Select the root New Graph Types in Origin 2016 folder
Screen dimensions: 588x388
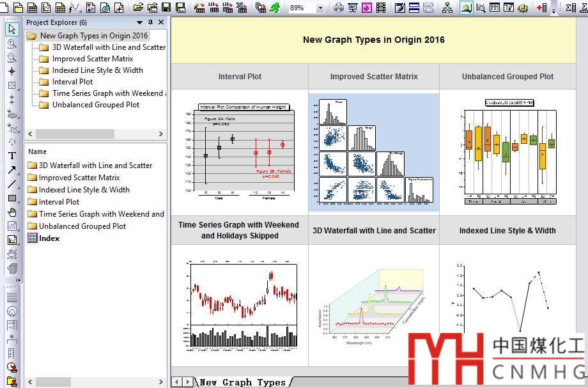click(x=93, y=36)
